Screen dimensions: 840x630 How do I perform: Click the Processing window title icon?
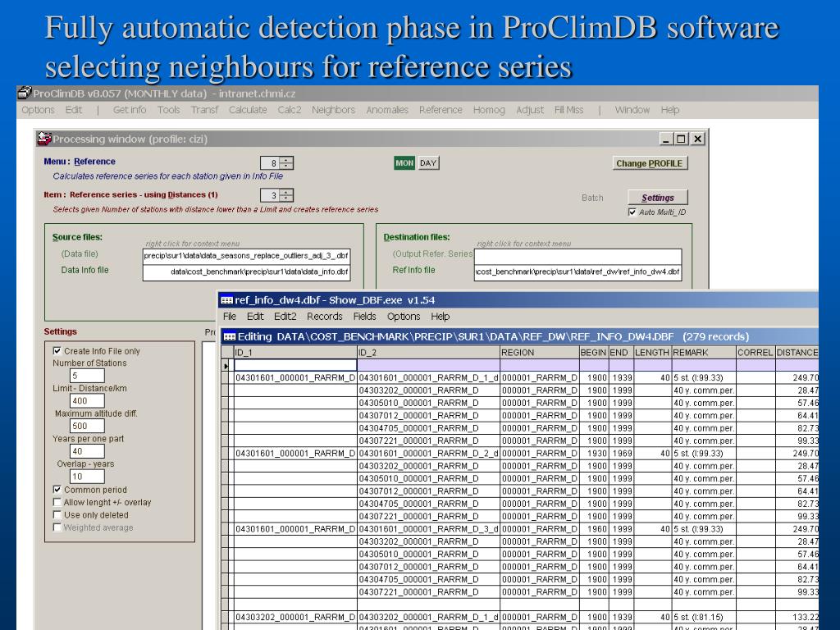44,139
